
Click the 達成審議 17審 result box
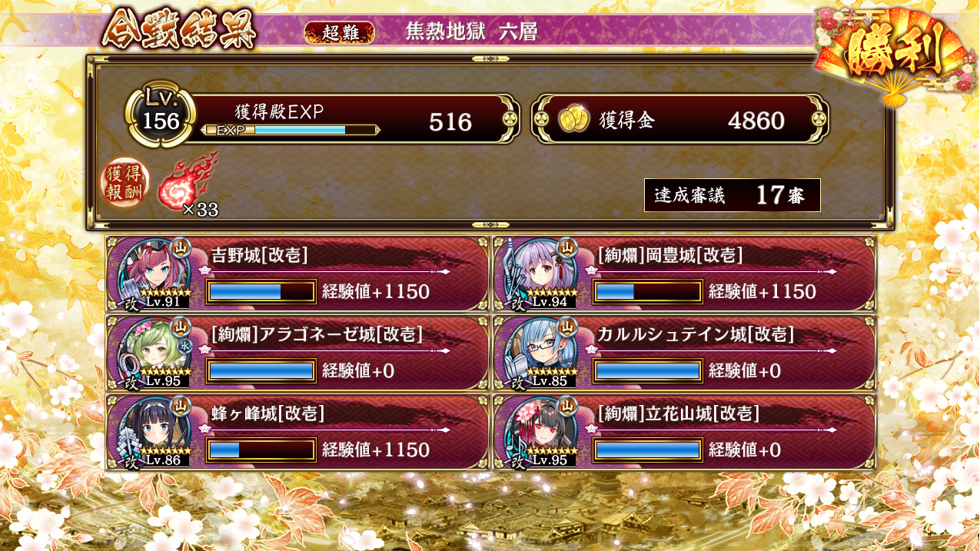(x=733, y=195)
